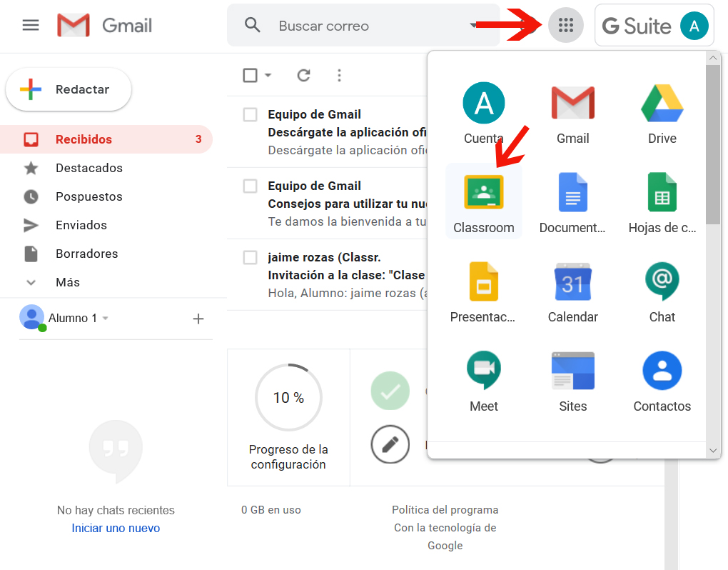Refresh the inbox

coord(303,75)
